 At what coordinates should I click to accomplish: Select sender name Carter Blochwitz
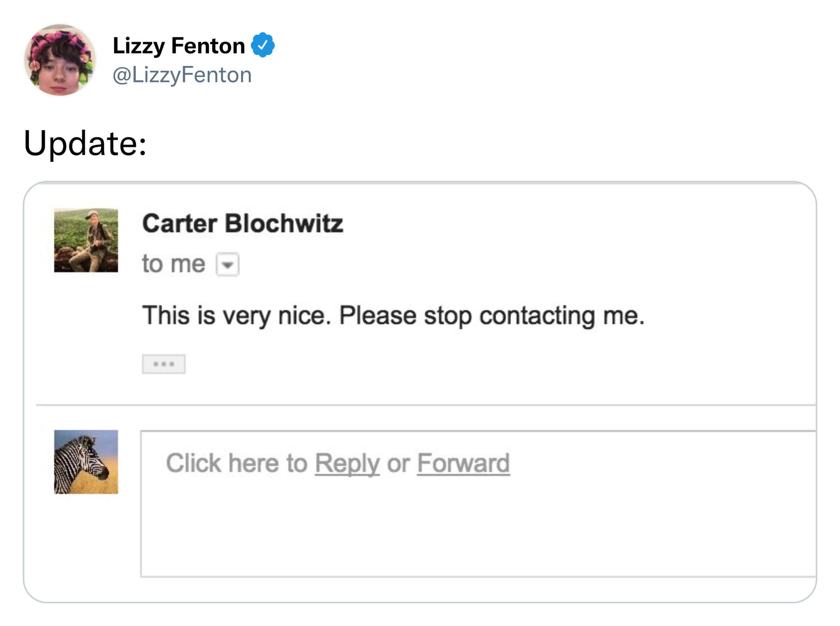(x=243, y=223)
